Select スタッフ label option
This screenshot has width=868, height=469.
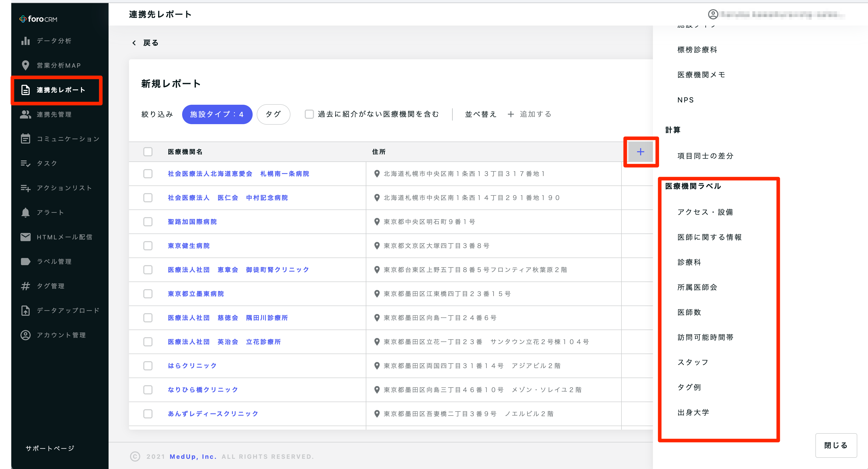[x=693, y=362]
